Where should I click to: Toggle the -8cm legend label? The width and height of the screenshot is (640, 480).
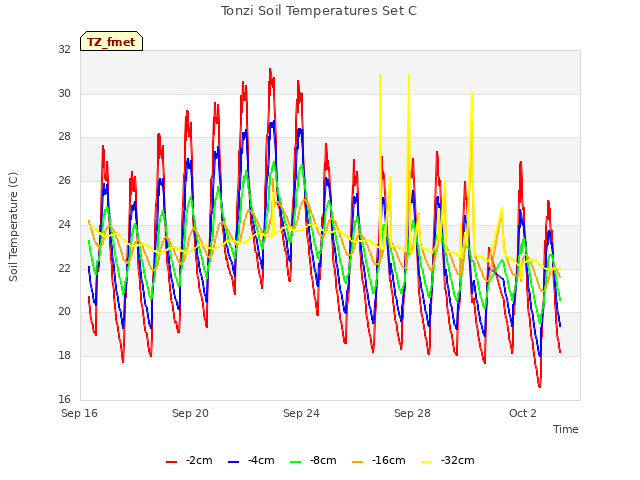[323, 460]
